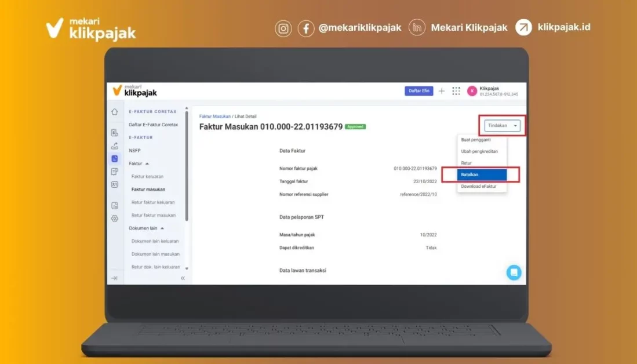This screenshot has height=364, width=637.
Task: Open Retur faktur masukan in sidebar
Action: click(x=154, y=215)
